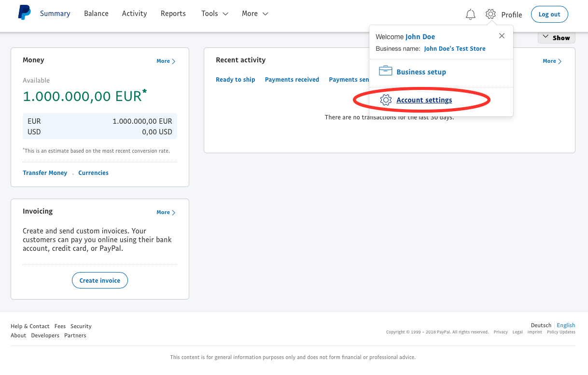Click the Recent activity heading
588x375 pixels.
click(241, 60)
